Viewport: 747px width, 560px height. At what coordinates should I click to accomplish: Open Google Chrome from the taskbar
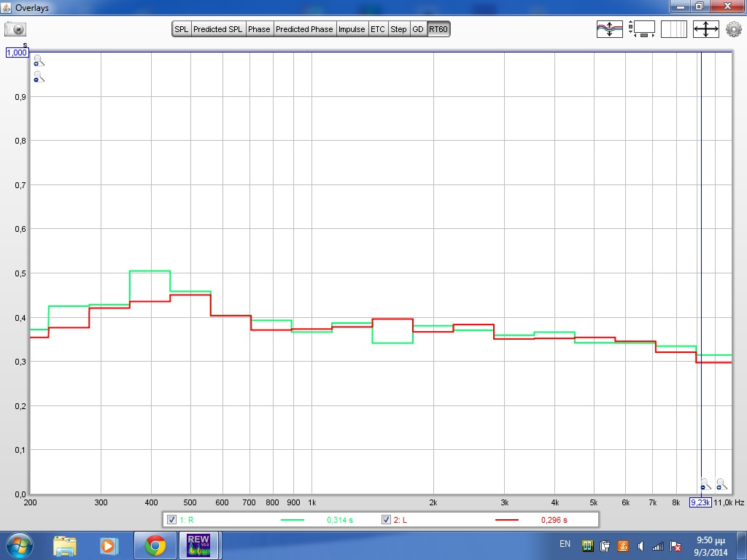click(154, 545)
